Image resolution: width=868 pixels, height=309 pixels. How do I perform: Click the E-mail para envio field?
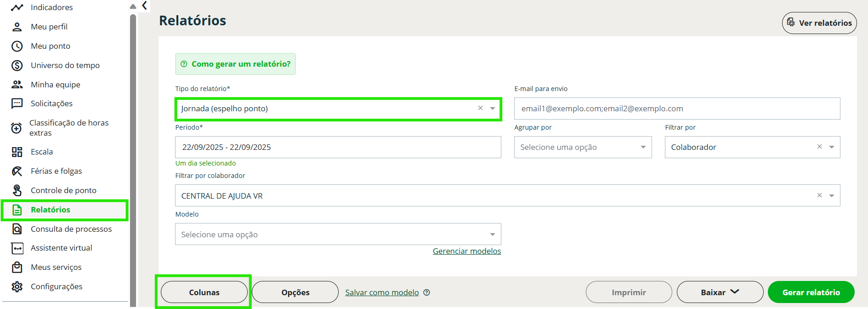click(x=676, y=109)
